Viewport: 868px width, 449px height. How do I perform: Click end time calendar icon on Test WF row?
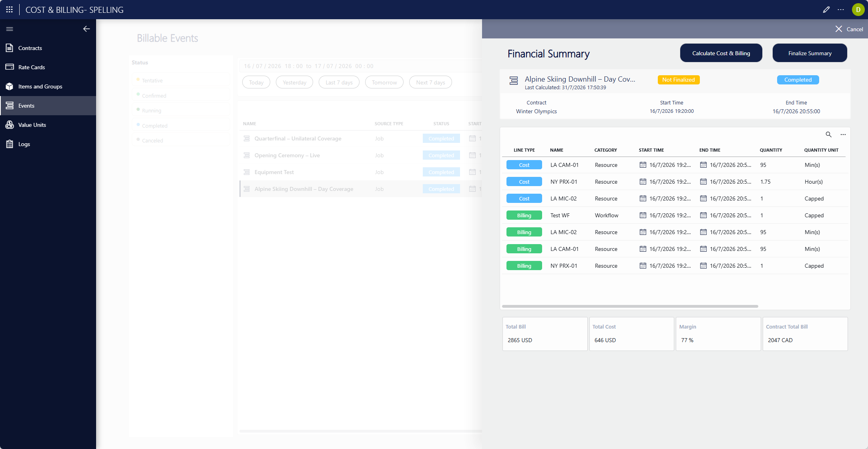(x=703, y=215)
